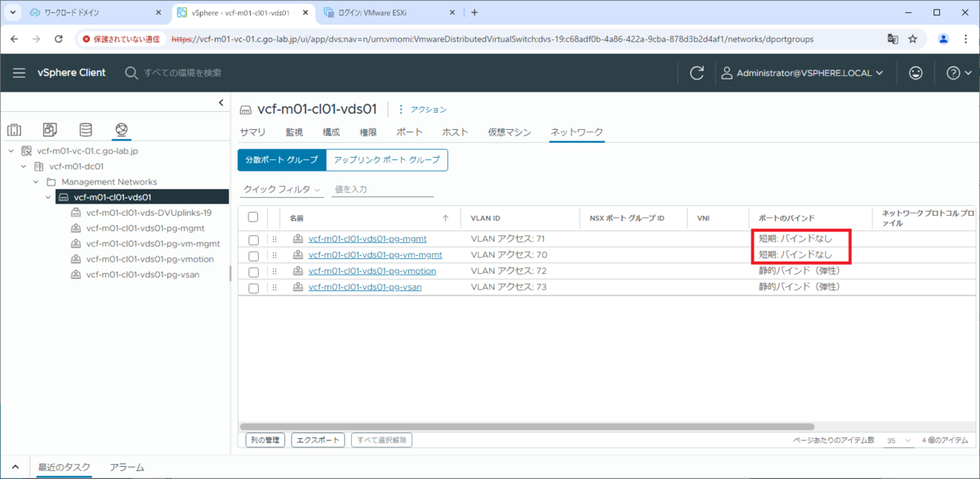Image resolution: width=980 pixels, height=479 pixels.
Task: Collapse the vcf-m01-cl01-vds01 tree node
Action: [x=49, y=197]
